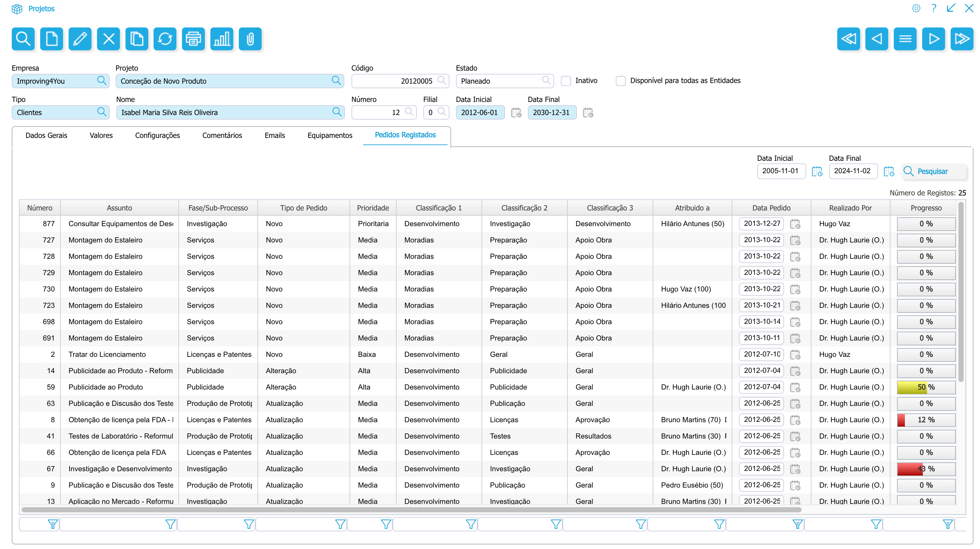Open calendar picker for filter Data Final
This screenshot has width=980, height=549.
pos(889,171)
